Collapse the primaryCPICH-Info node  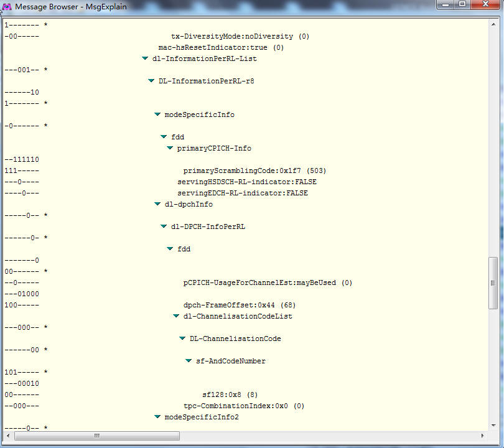170,148
